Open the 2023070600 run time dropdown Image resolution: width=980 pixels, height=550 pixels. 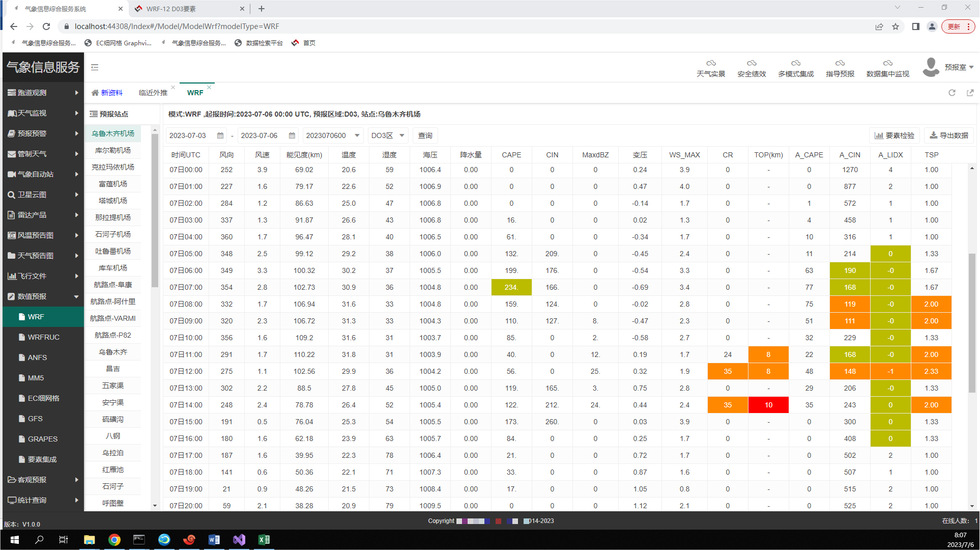point(333,135)
